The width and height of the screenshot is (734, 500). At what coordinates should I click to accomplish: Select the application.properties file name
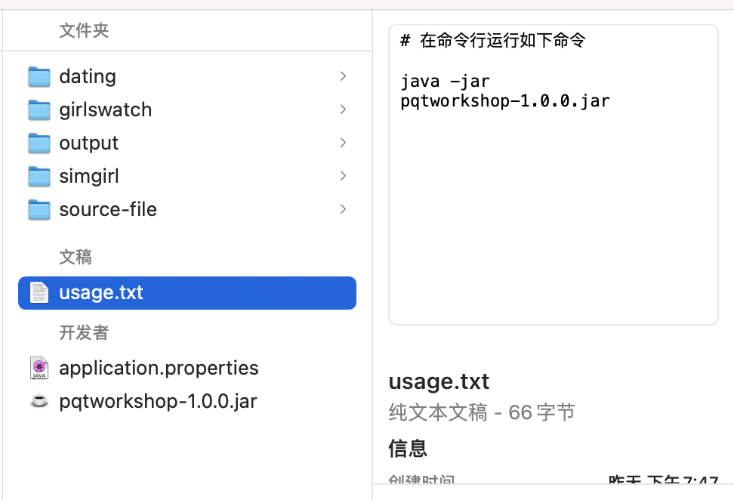click(x=158, y=368)
